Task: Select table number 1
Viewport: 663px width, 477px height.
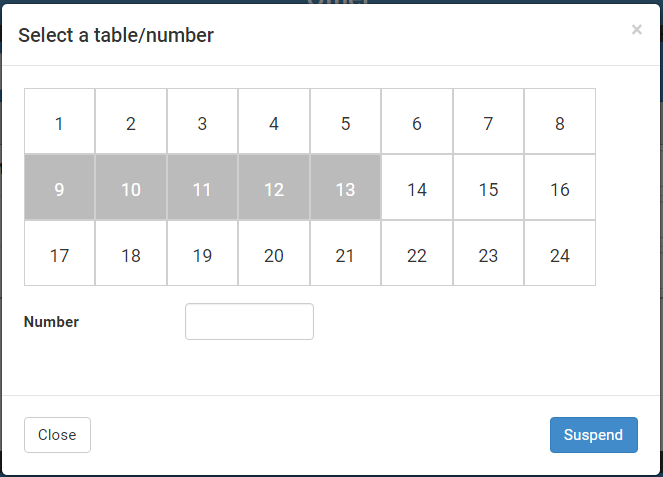Action: point(60,124)
